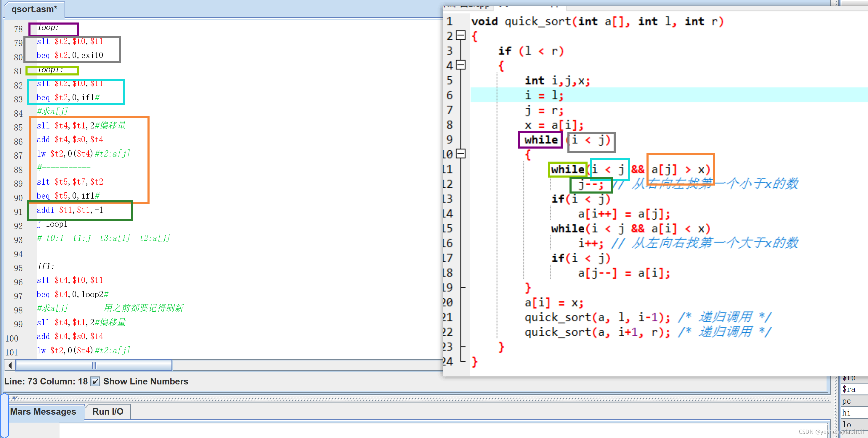Click line 91 'addi $t1,$t1,-1'

point(70,210)
